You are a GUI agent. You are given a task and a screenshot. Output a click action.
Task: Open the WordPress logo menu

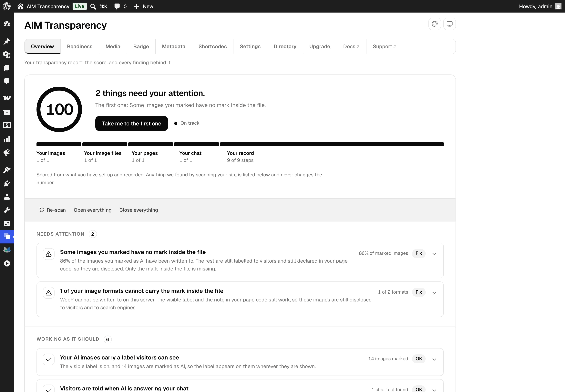[x=7, y=6]
